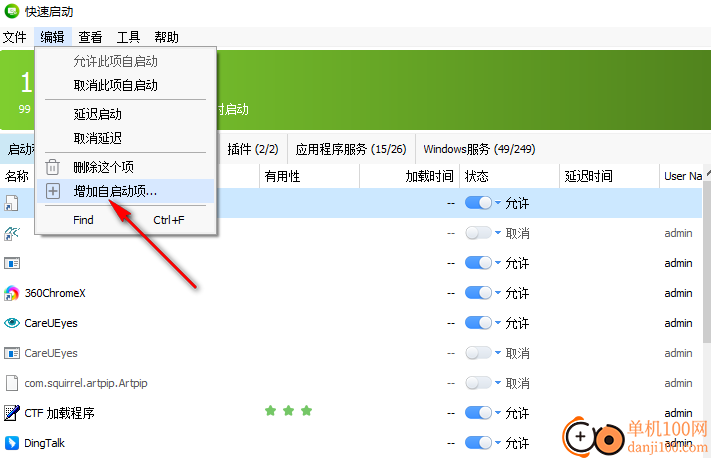Toggle the switch in the unnamed row above 360ChromeX

(478, 263)
